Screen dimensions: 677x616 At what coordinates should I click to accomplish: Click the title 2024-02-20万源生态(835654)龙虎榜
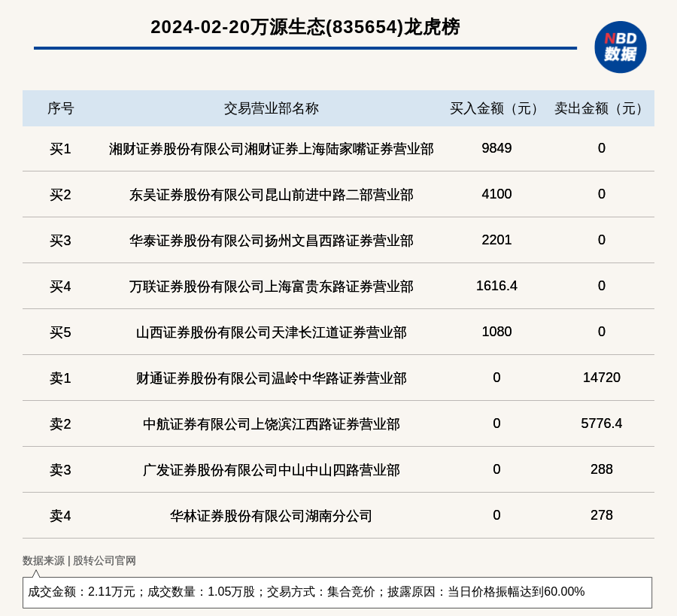(x=305, y=27)
